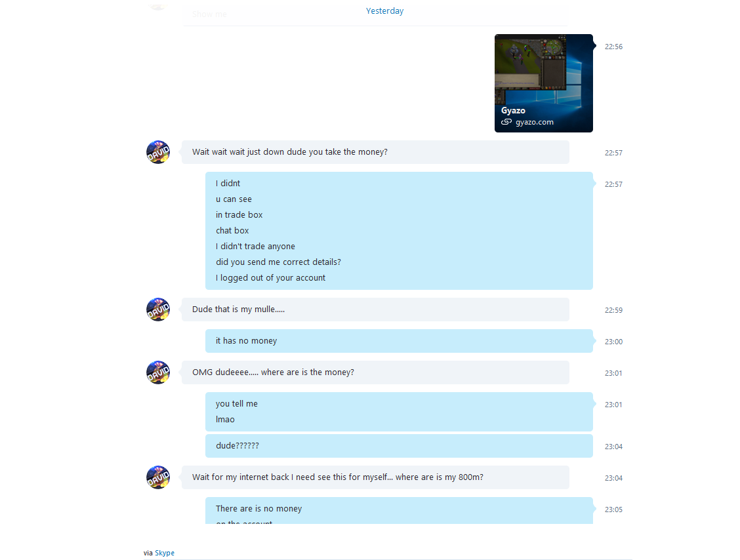Click David's avatar beside 'Wait for my internet' message

pos(158,477)
